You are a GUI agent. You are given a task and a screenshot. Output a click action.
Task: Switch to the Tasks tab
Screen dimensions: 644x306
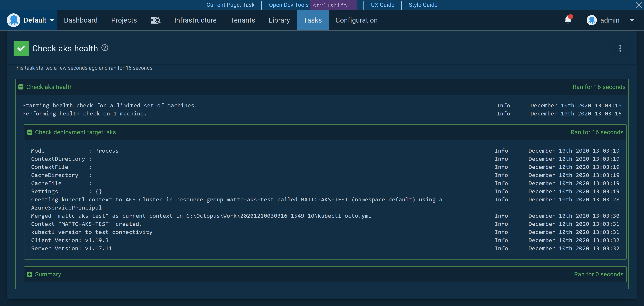point(312,20)
